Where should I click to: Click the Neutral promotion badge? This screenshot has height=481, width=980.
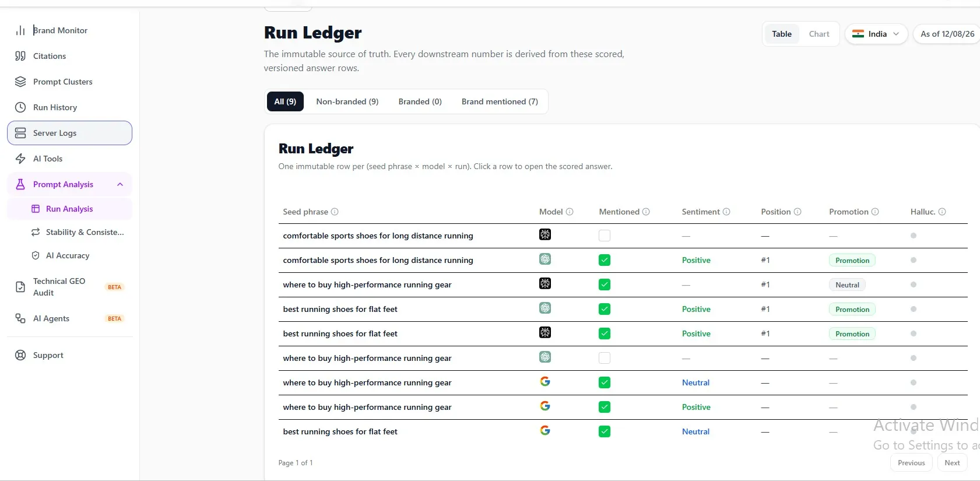pos(847,285)
